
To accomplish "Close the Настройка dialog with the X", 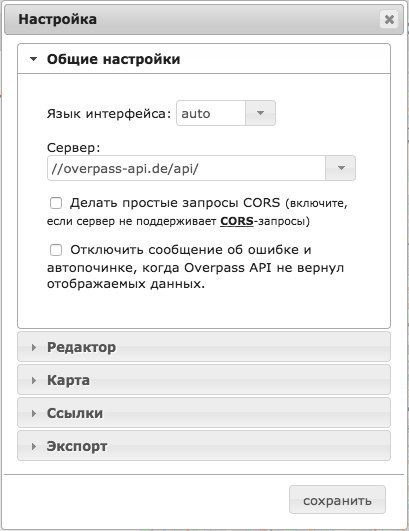I will pyautogui.click(x=389, y=19).
